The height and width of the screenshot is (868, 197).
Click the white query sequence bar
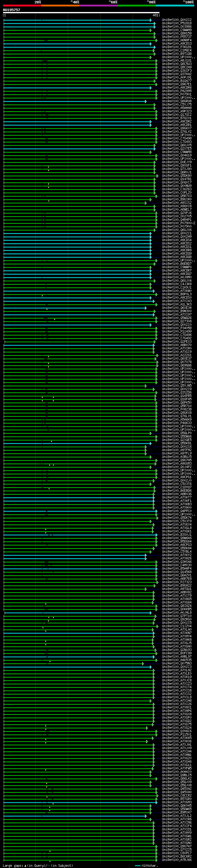[81, 13]
